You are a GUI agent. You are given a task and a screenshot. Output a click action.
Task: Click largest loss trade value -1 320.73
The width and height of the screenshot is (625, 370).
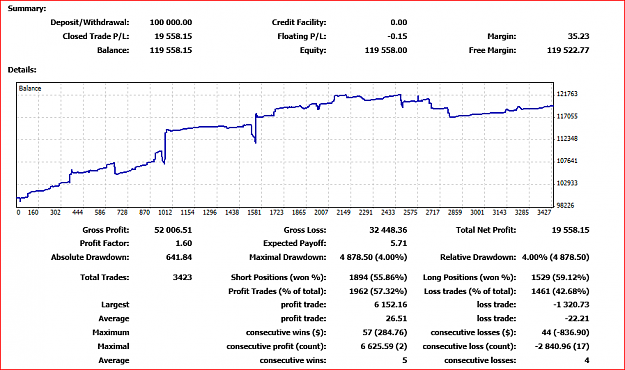click(x=571, y=305)
